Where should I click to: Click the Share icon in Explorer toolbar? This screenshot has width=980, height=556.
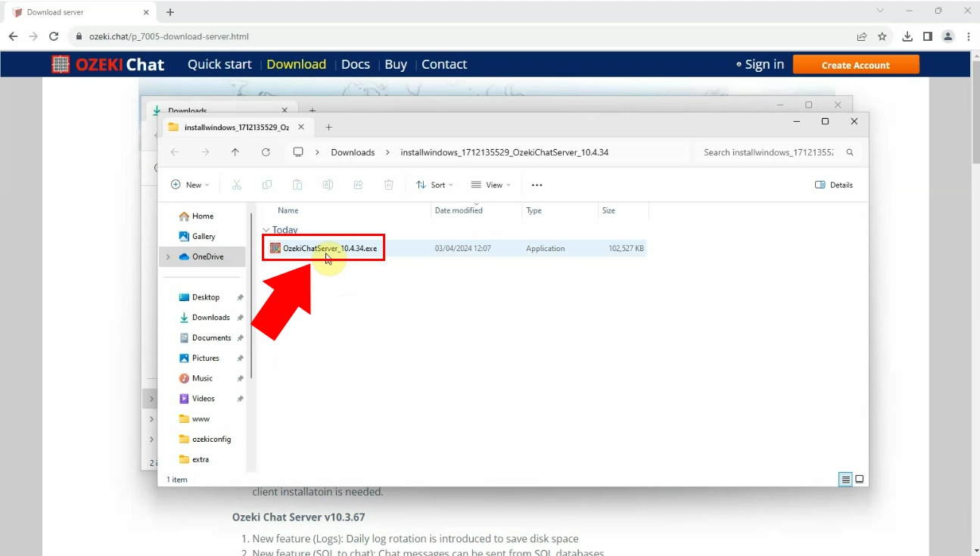click(x=358, y=185)
